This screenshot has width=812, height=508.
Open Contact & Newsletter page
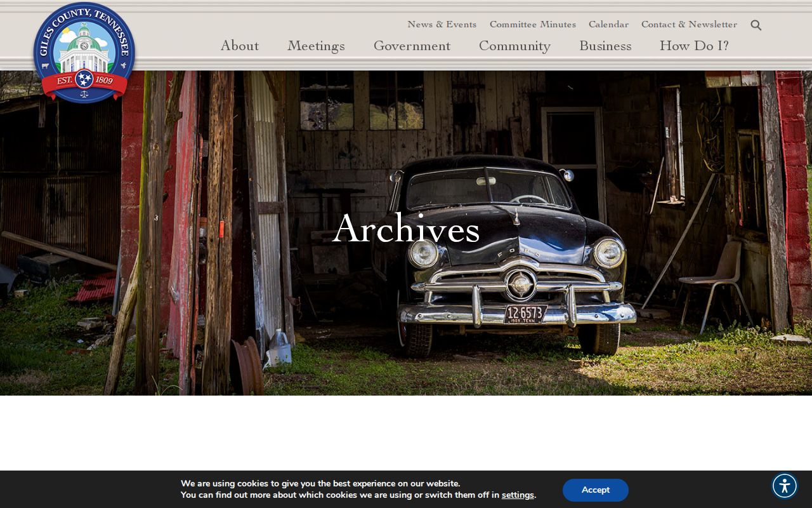tap(689, 24)
